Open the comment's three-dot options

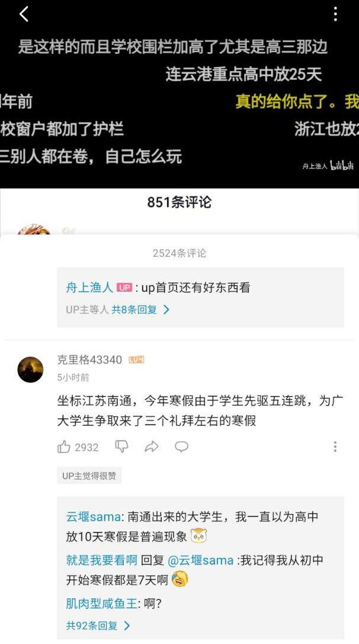(335, 447)
